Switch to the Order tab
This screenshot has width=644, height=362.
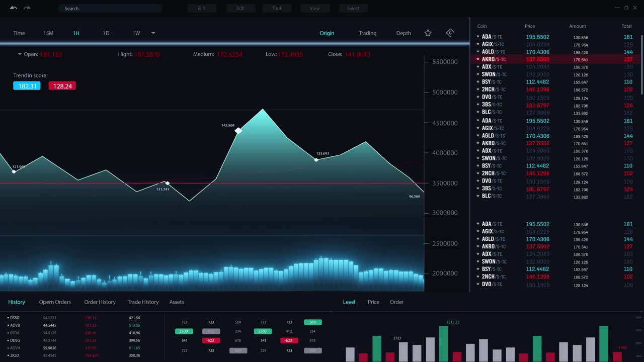point(396,302)
